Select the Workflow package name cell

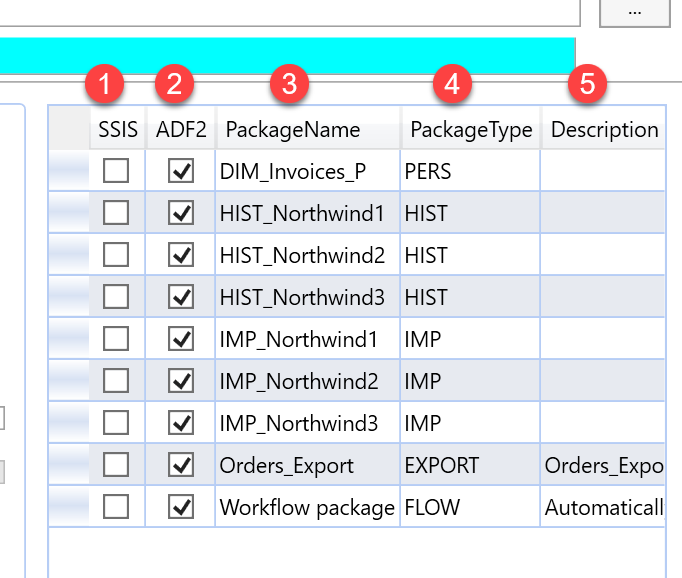(308, 507)
